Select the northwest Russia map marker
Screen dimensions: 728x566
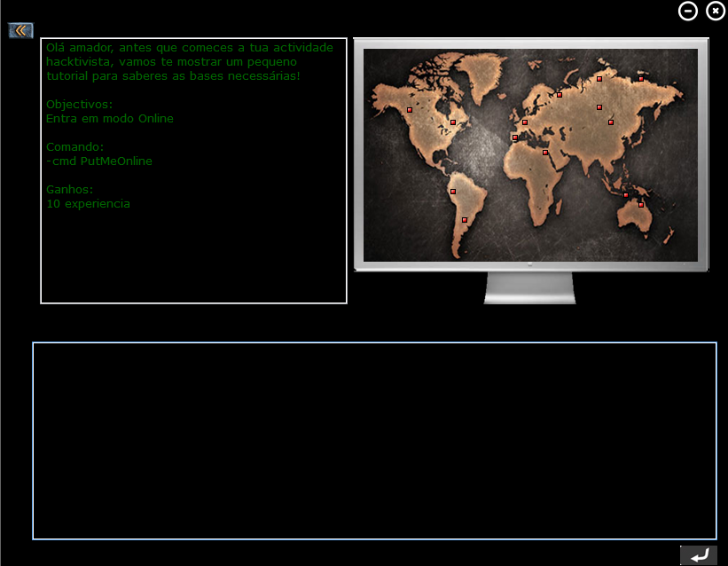point(560,95)
